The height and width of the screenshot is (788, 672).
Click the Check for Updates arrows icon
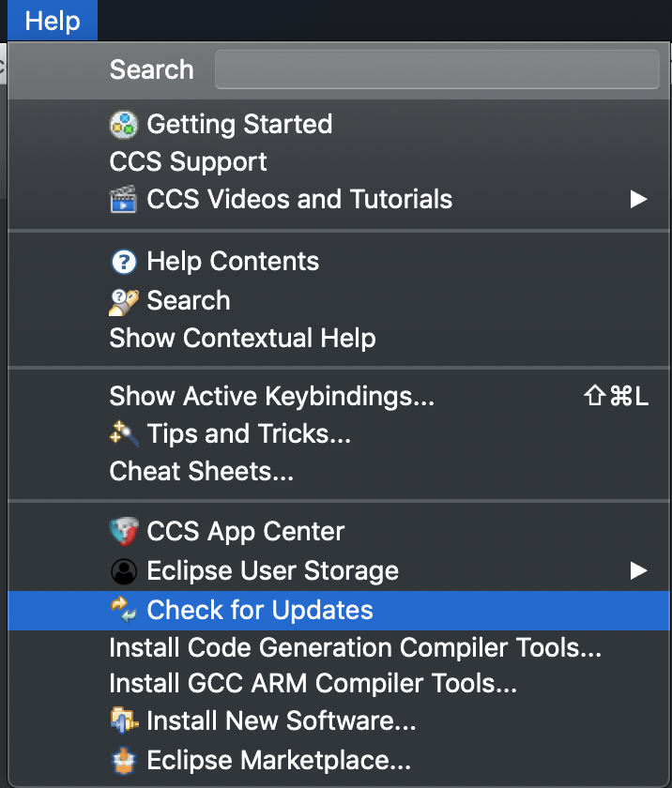[x=124, y=610]
